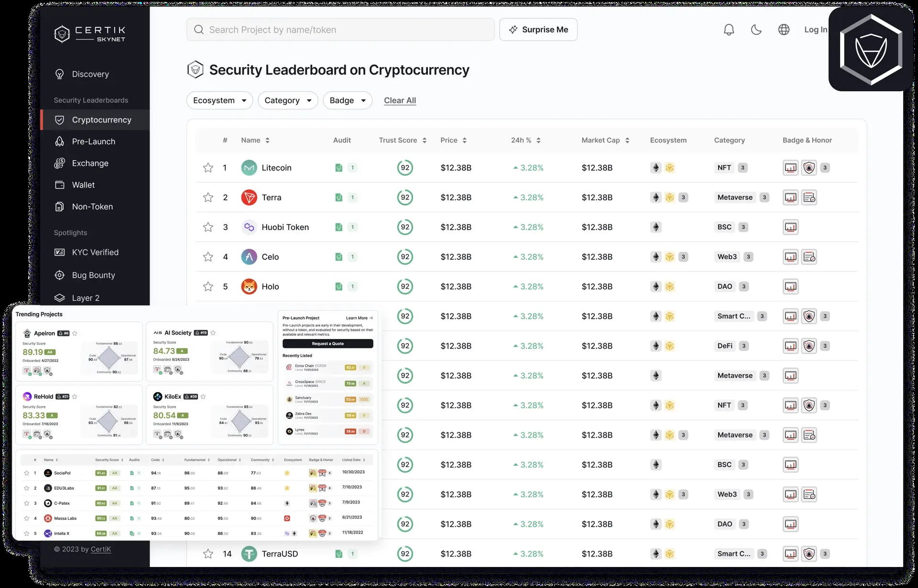Click the Terra project icon
Screen dimensions: 918x588
[249, 197]
